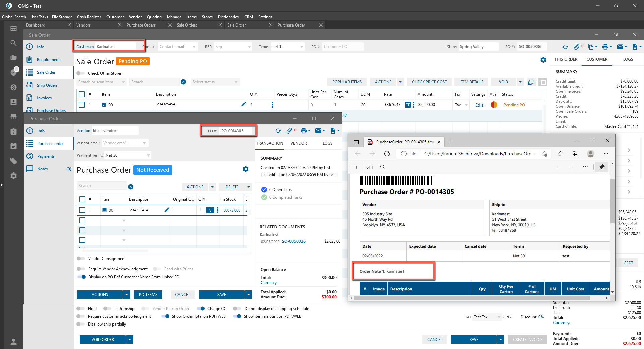Click the search icon in left sidebar
The width and height of the screenshot is (644, 349).
click(13, 43)
